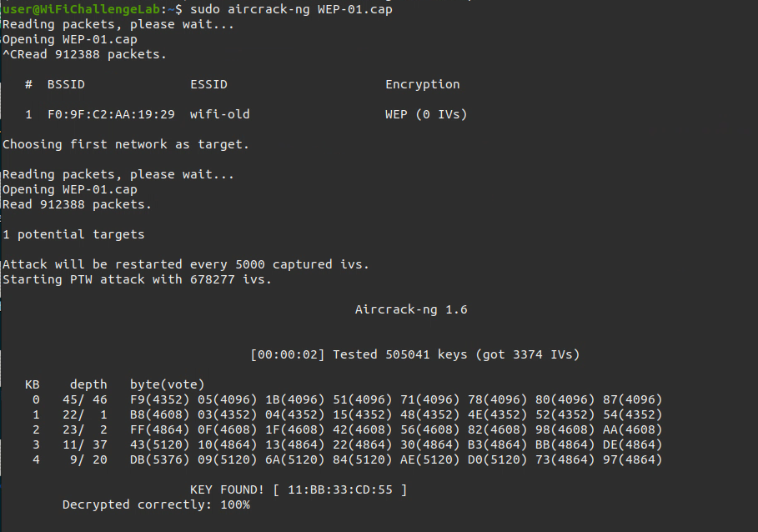Click the 'Tested 505041 keys' status line
Image resolution: width=758 pixels, height=532 pixels.
point(414,354)
